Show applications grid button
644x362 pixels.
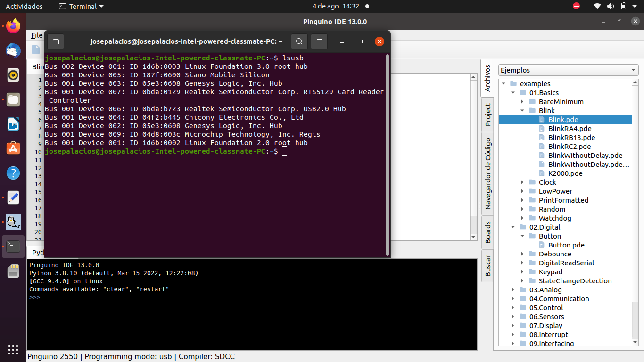coord(13,349)
